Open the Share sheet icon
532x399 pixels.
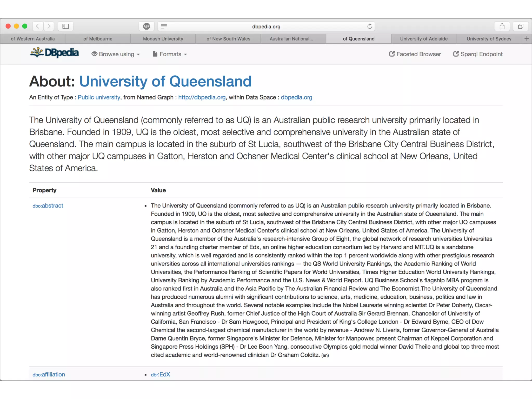[x=502, y=26]
